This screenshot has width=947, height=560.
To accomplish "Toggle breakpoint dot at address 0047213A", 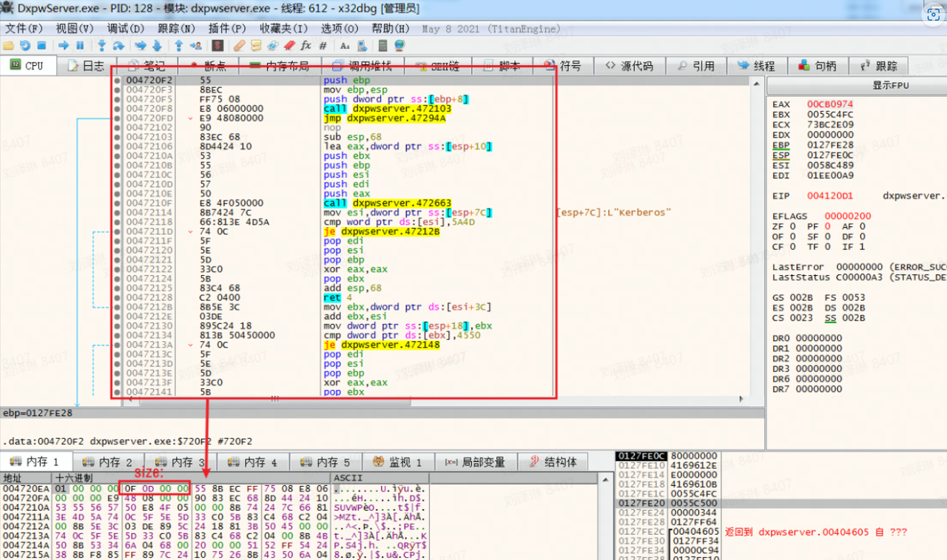I will [118, 345].
